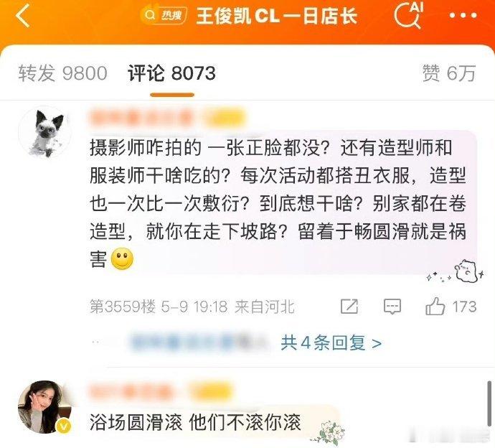
Task: Switch to the 转发 9800 tab
Action: (x=62, y=73)
